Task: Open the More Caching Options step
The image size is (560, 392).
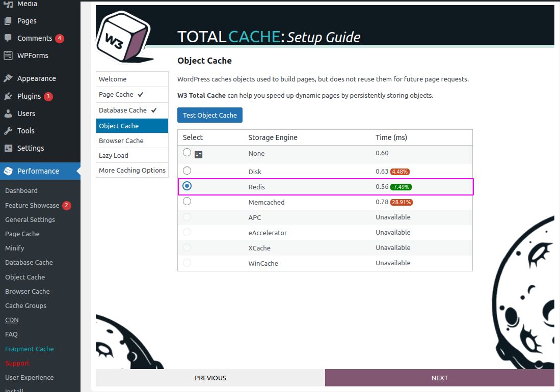Action: (132, 170)
